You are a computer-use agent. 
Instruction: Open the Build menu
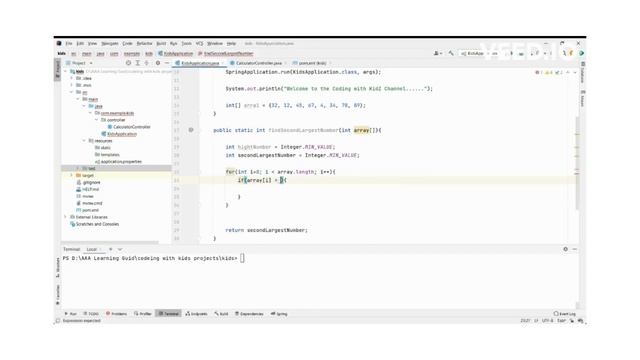click(x=161, y=43)
